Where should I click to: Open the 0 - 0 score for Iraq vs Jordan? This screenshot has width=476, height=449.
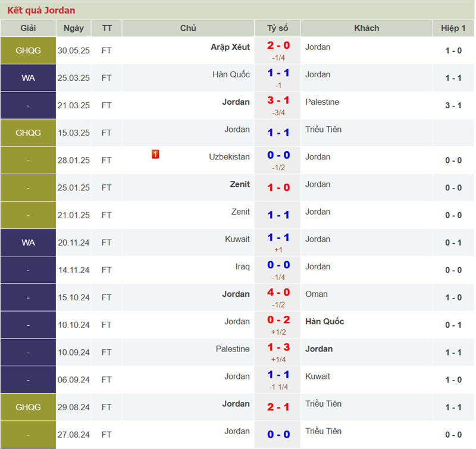(x=278, y=265)
